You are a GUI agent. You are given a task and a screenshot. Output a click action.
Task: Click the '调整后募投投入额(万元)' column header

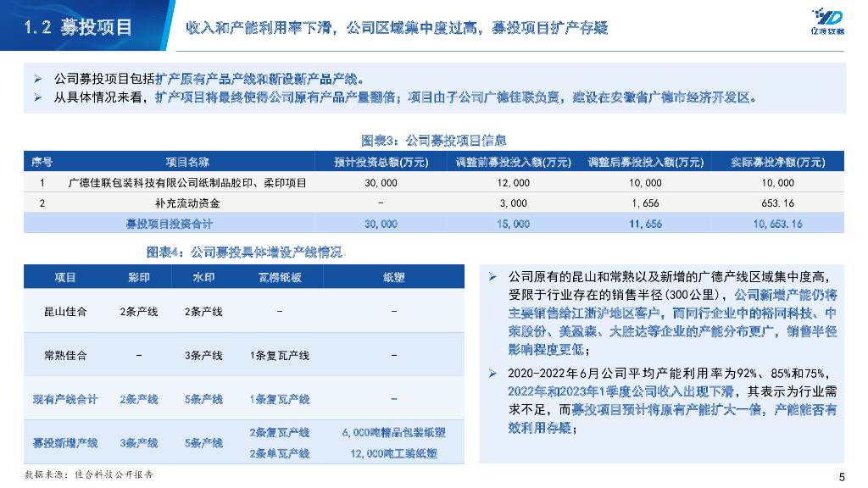(645, 162)
